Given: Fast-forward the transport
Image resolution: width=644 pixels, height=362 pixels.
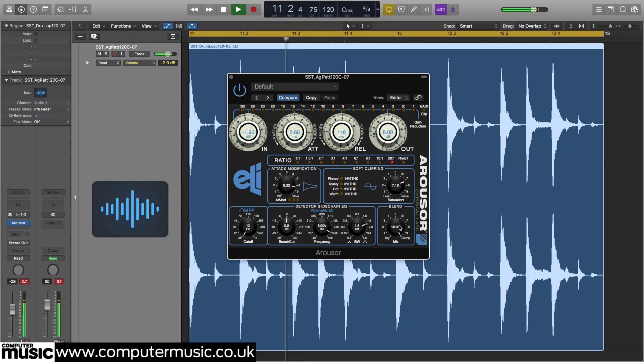Looking at the screenshot, I should coord(209,9).
